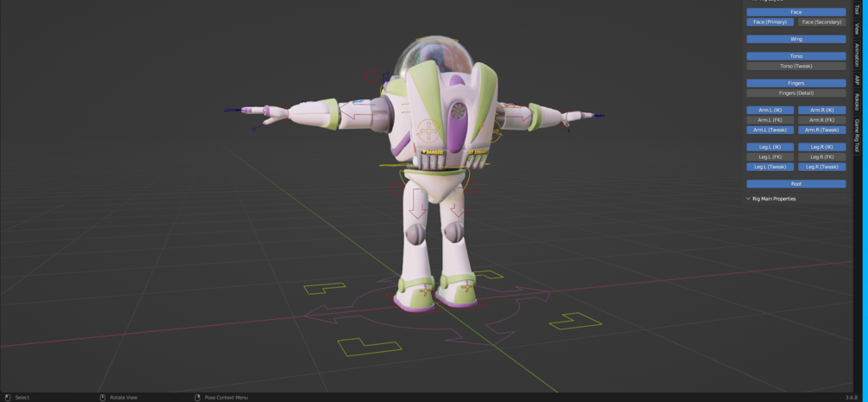This screenshot has height=402, width=868.
Task: Open the Game Rig Tool tab
Action: [857, 135]
